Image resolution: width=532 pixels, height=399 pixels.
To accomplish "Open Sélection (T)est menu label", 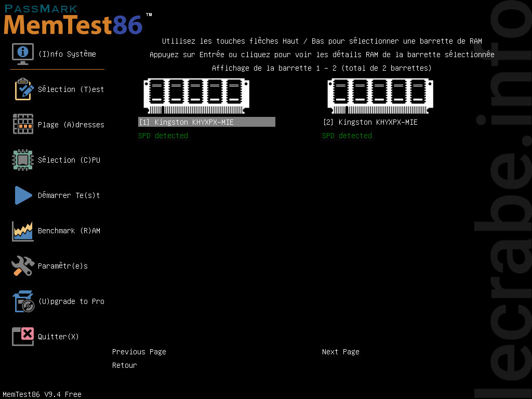I will (71, 89).
